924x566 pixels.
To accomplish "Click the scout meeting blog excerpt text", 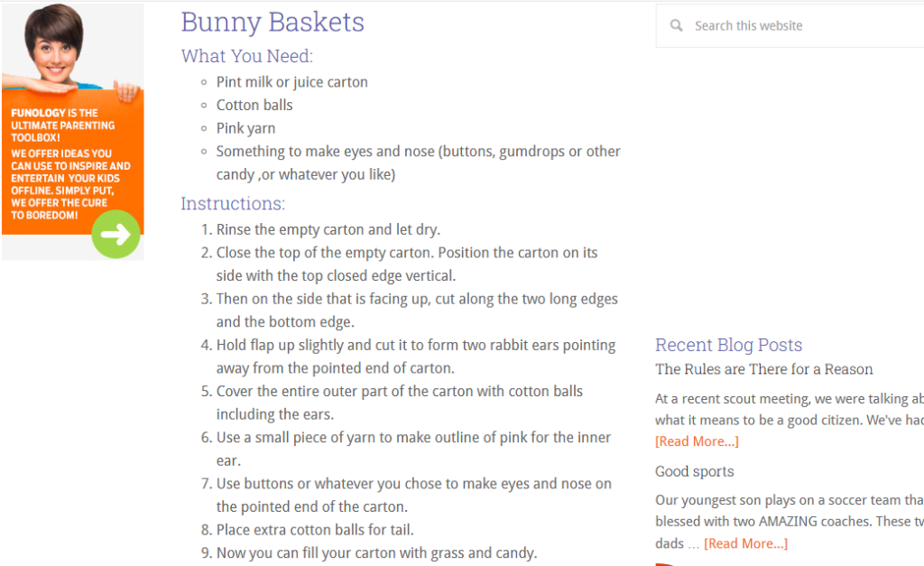I will 789,409.
